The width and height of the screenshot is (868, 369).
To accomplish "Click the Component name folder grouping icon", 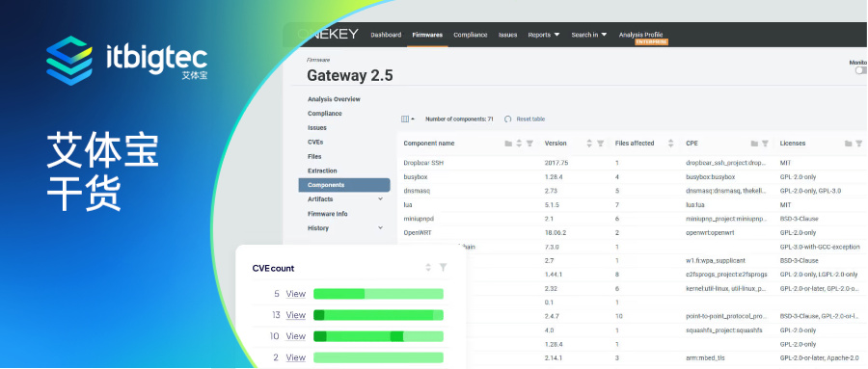I will tap(508, 144).
